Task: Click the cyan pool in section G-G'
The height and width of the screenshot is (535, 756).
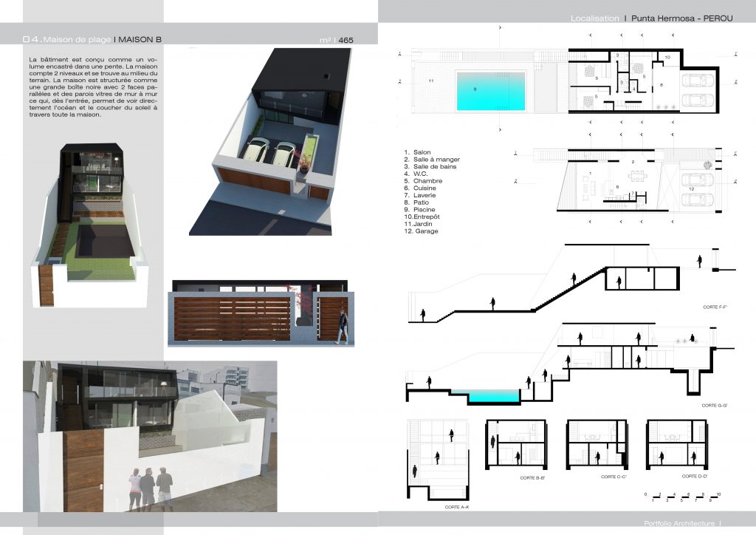Action: tap(493, 397)
